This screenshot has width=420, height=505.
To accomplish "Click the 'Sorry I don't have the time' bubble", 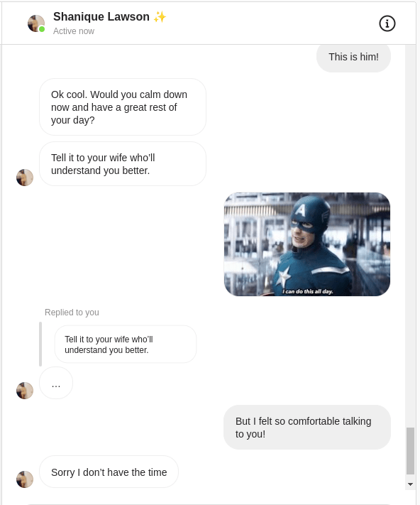I will pyautogui.click(x=109, y=472).
